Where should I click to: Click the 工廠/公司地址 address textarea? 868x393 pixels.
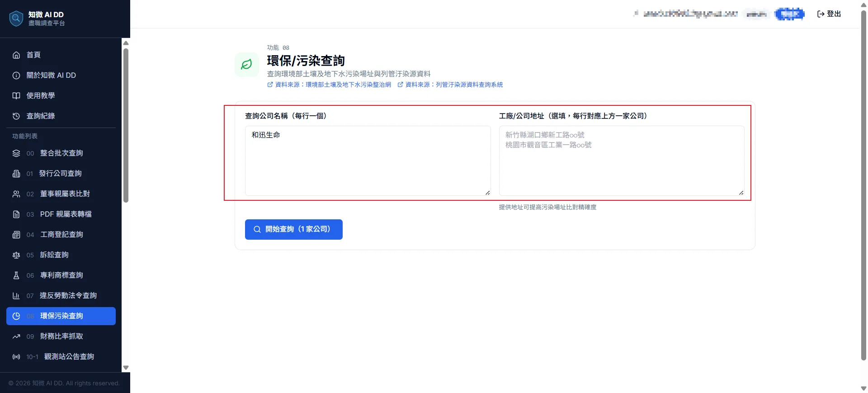pyautogui.click(x=622, y=161)
